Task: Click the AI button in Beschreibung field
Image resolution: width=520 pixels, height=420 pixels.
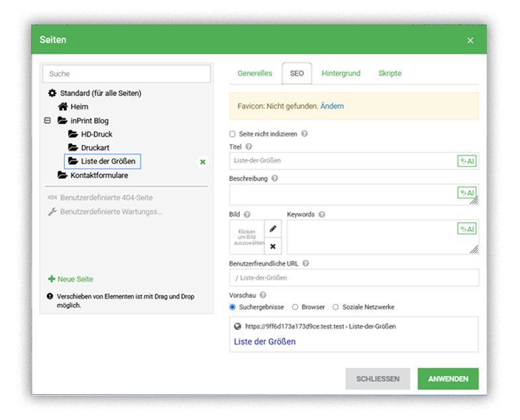Action: coord(467,193)
